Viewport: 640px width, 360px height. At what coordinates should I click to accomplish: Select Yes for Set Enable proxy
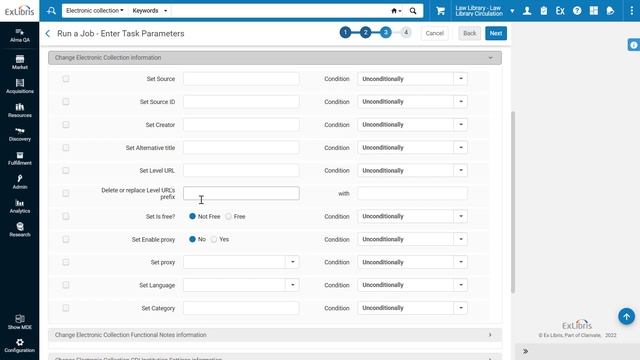(x=214, y=239)
